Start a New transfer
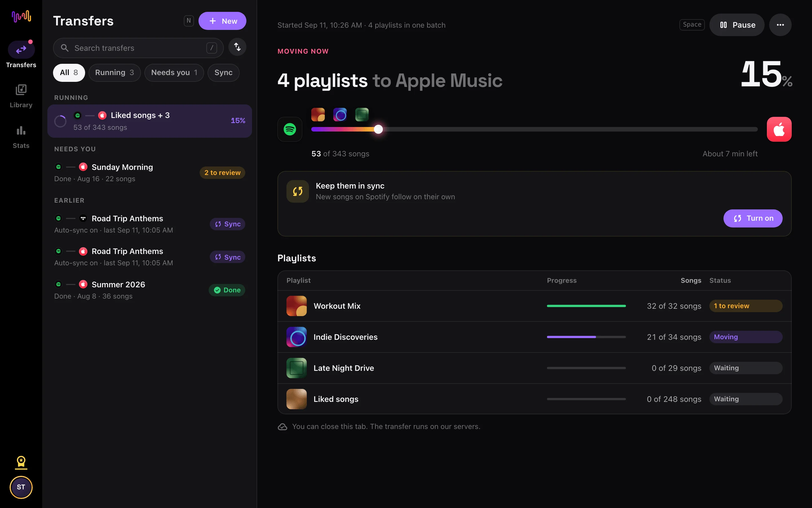Screen dimensions: 812x508 222,21
